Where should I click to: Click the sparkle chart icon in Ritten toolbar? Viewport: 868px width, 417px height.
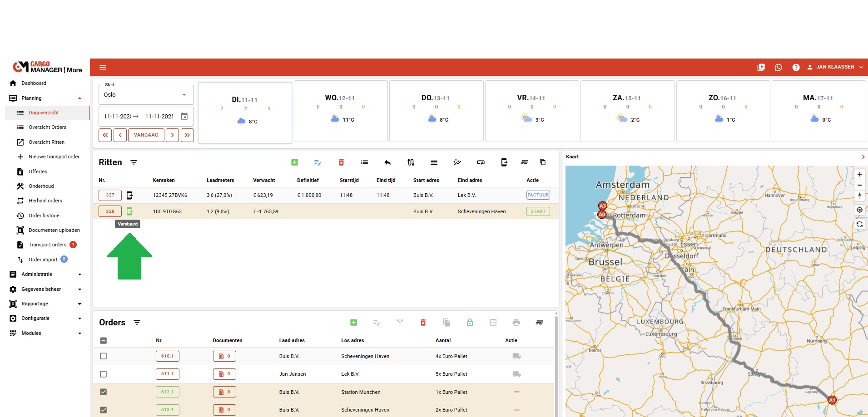click(x=457, y=162)
